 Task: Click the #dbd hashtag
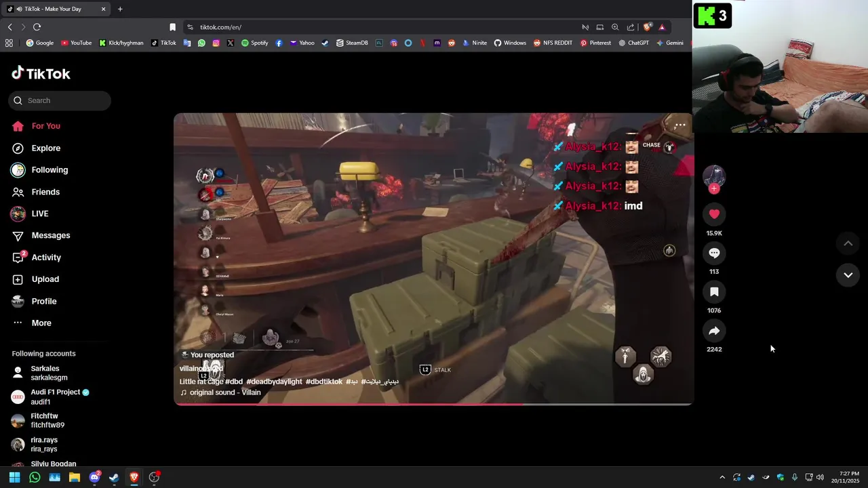point(234,382)
